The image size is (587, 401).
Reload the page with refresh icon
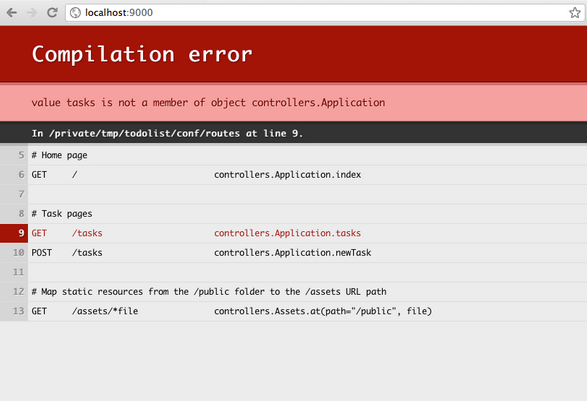[52, 13]
